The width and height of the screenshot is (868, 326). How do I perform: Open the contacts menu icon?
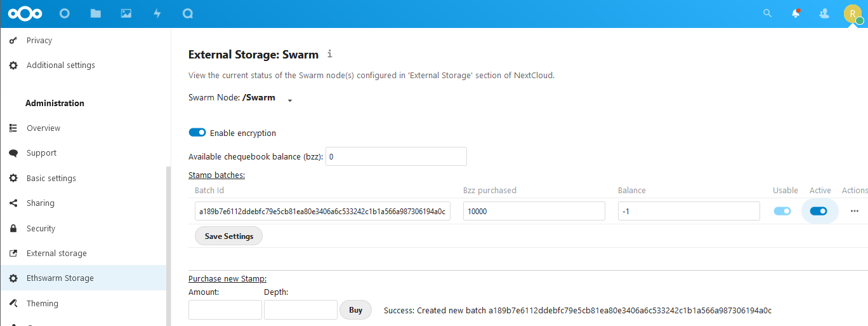click(x=824, y=13)
